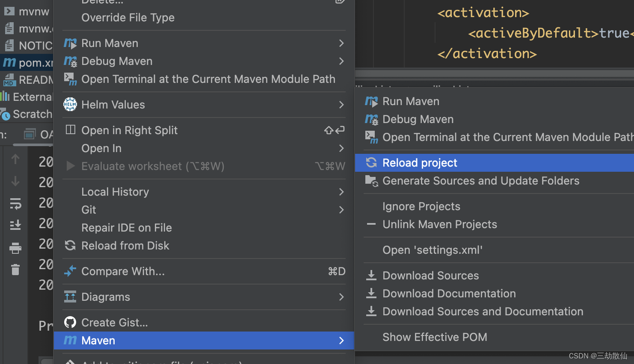The width and height of the screenshot is (634, 364).
Task: Click Open in Right Split option
Action: click(x=129, y=130)
